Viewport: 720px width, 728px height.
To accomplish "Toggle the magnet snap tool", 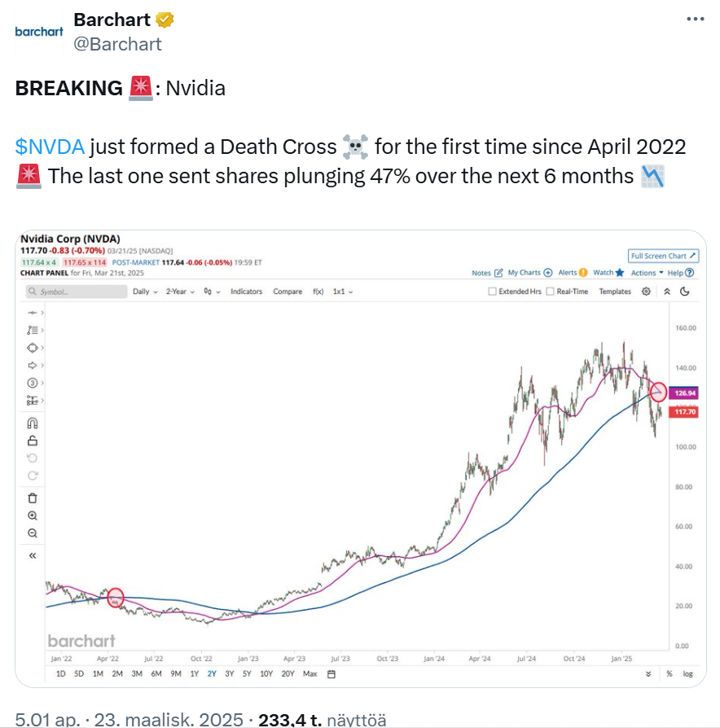I will point(33,423).
